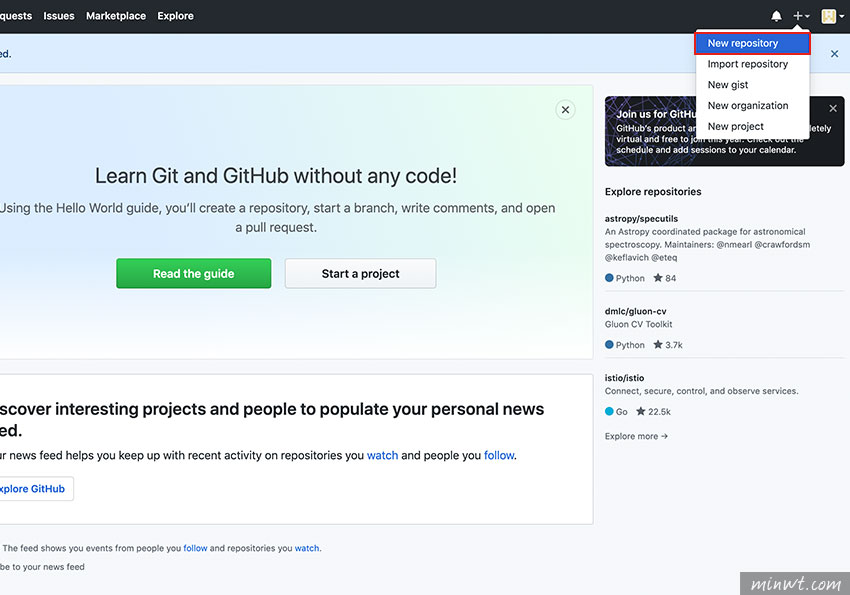
Task: Click the follow link in news feed paragraph
Action: pos(499,455)
